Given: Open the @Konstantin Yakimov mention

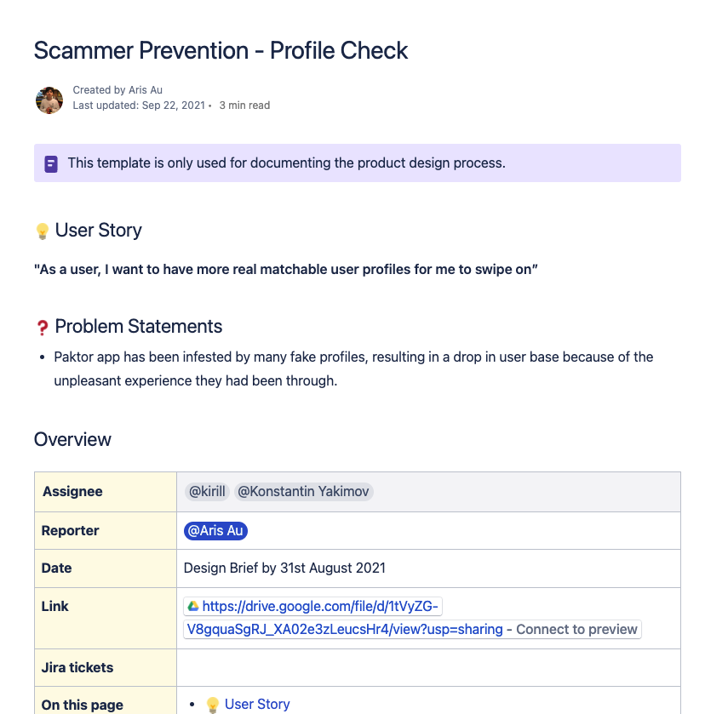Looking at the screenshot, I should pyautogui.click(x=304, y=492).
